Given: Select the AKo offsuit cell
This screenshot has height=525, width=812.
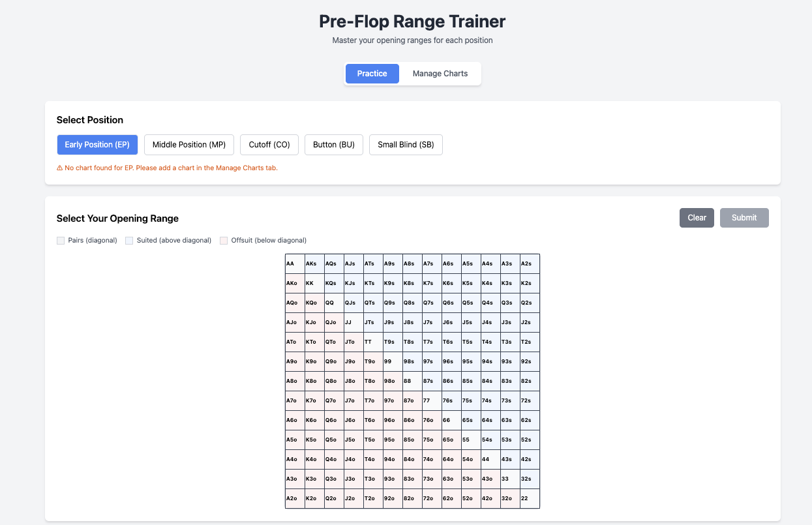Looking at the screenshot, I should [295, 284].
